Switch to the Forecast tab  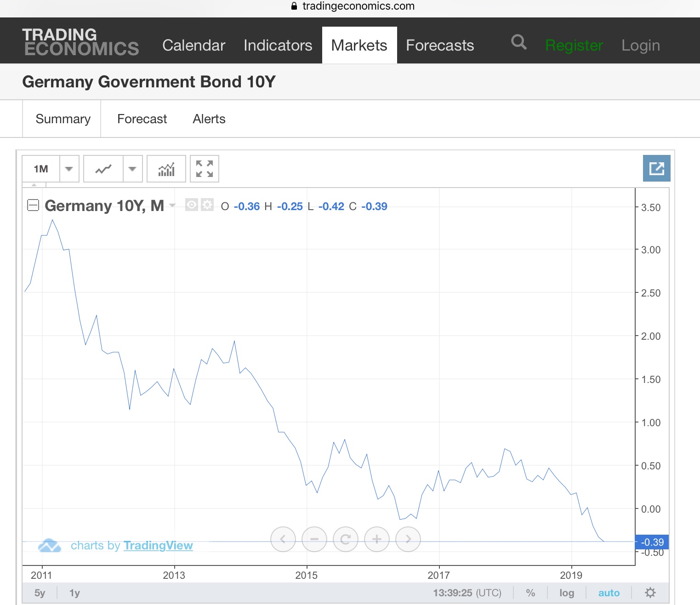click(x=142, y=119)
